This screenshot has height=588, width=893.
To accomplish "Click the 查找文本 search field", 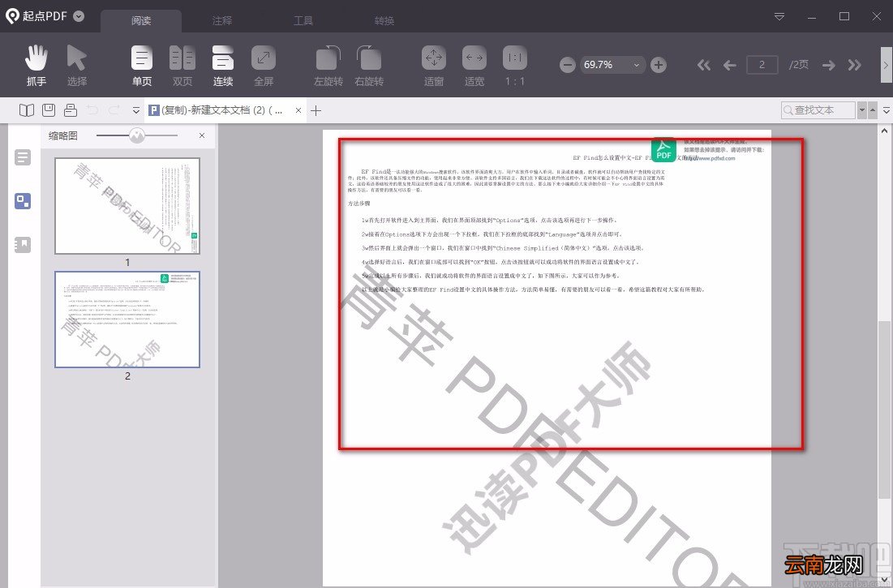I will 818,109.
